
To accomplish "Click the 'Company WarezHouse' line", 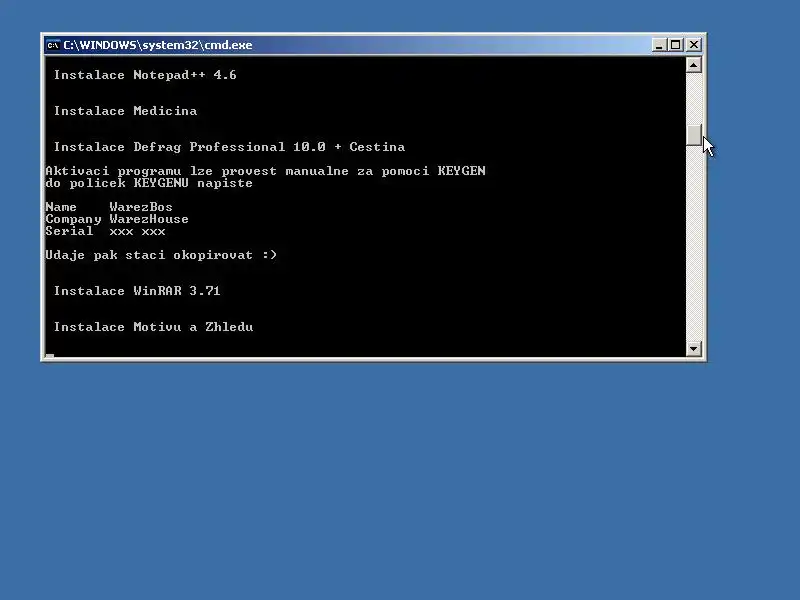I will (x=117, y=219).
